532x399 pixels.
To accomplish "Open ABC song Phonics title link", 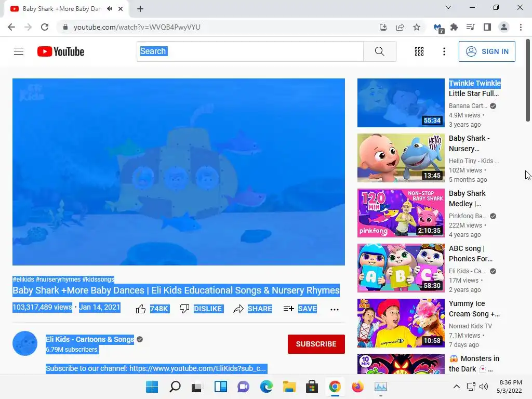I will point(471,254).
